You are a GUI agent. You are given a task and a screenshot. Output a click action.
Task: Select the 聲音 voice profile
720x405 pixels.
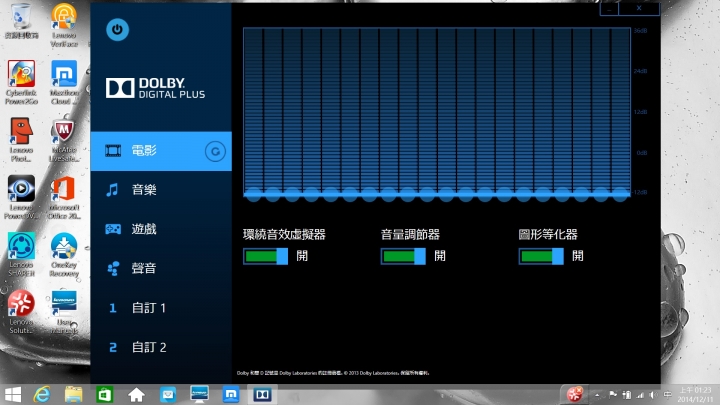(x=161, y=268)
